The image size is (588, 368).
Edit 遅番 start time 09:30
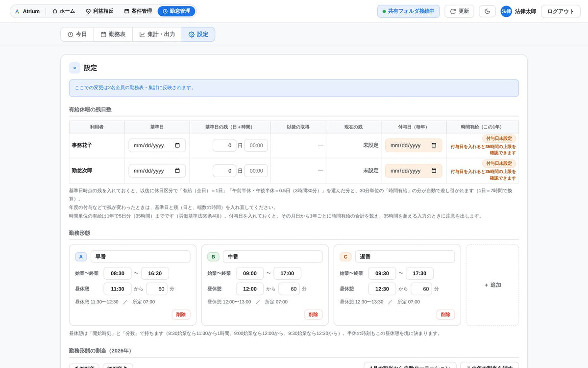pyautogui.click(x=382, y=273)
